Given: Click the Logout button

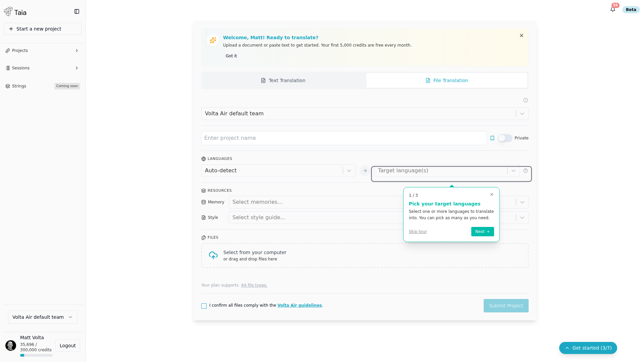Looking at the screenshot, I should (68, 346).
